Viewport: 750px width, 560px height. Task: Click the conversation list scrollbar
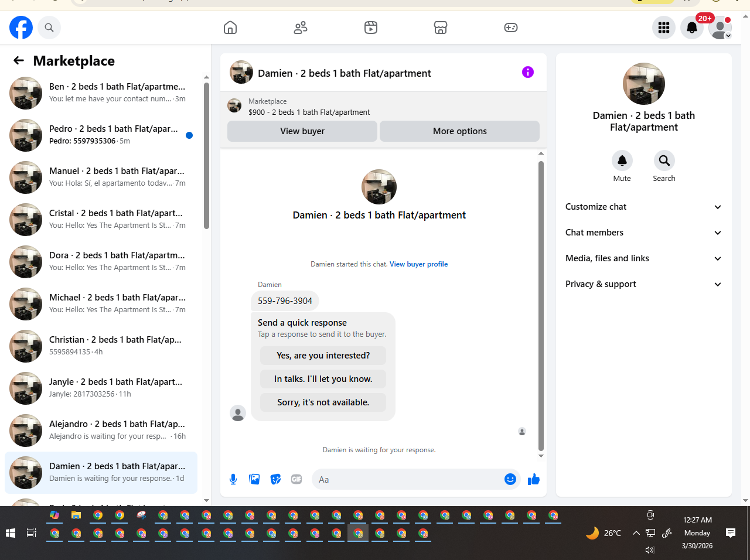pos(206,156)
